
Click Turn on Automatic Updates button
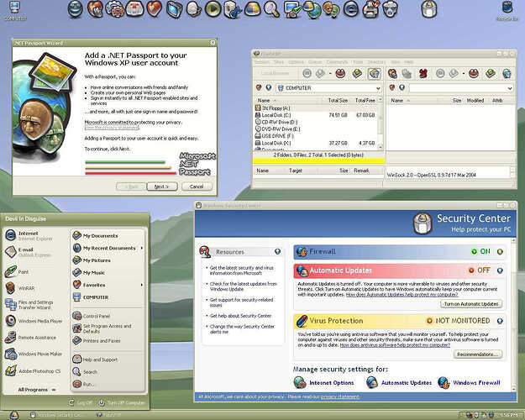click(470, 304)
